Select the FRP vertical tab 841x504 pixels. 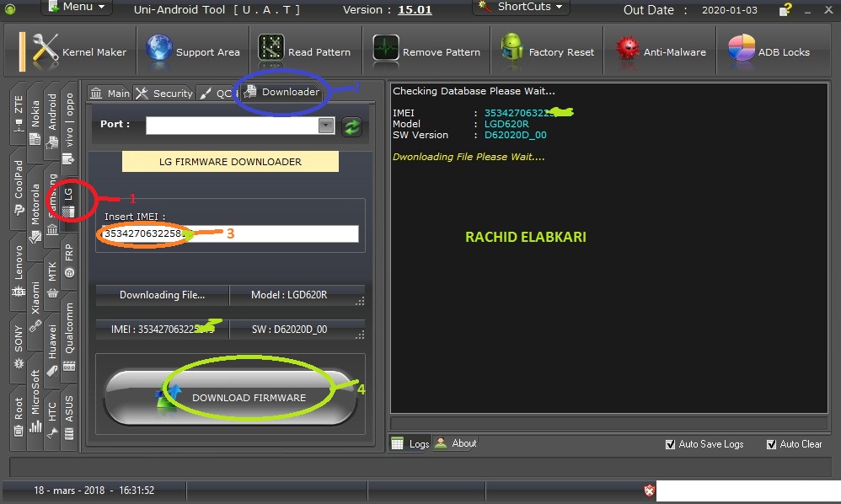(x=69, y=260)
